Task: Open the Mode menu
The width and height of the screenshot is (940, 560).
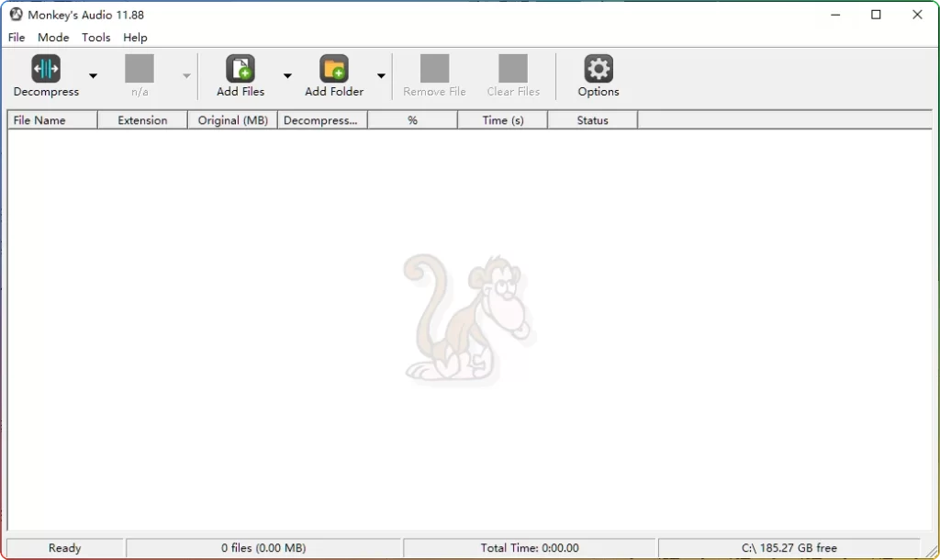Action: [x=53, y=38]
